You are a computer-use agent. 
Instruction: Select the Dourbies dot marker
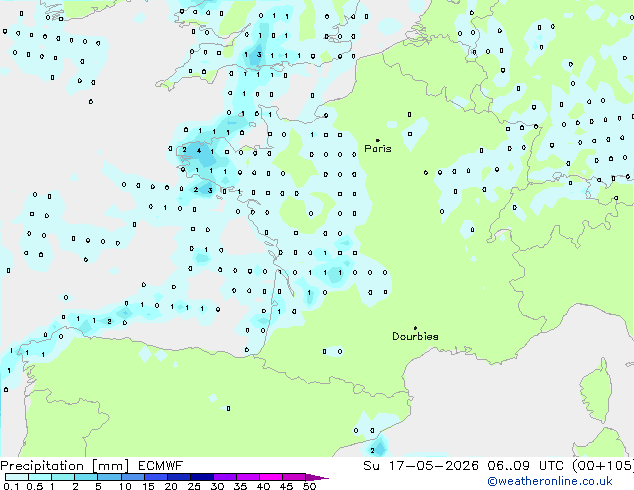415,328
